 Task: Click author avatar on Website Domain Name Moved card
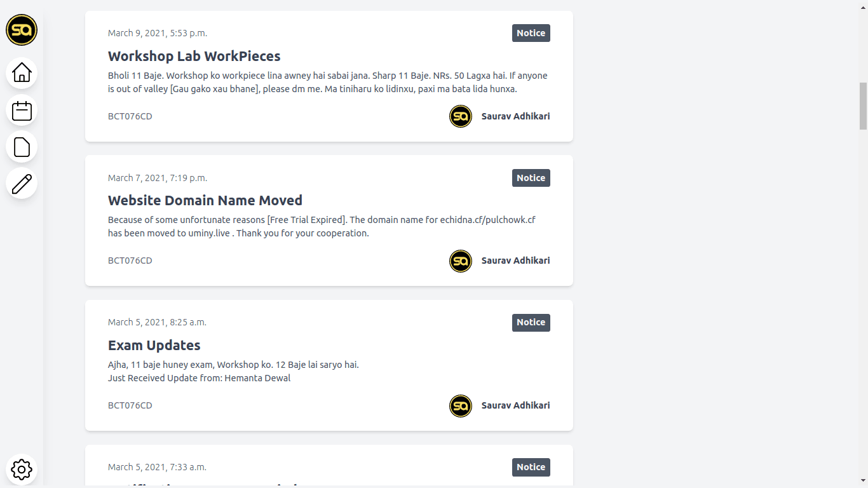point(461,261)
